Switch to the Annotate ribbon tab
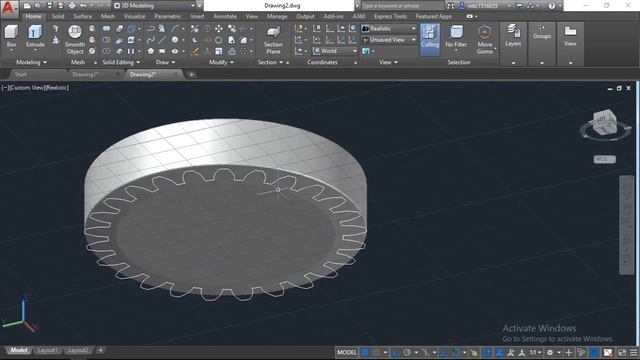The width and height of the screenshot is (640, 360). (x=225, y=16)
